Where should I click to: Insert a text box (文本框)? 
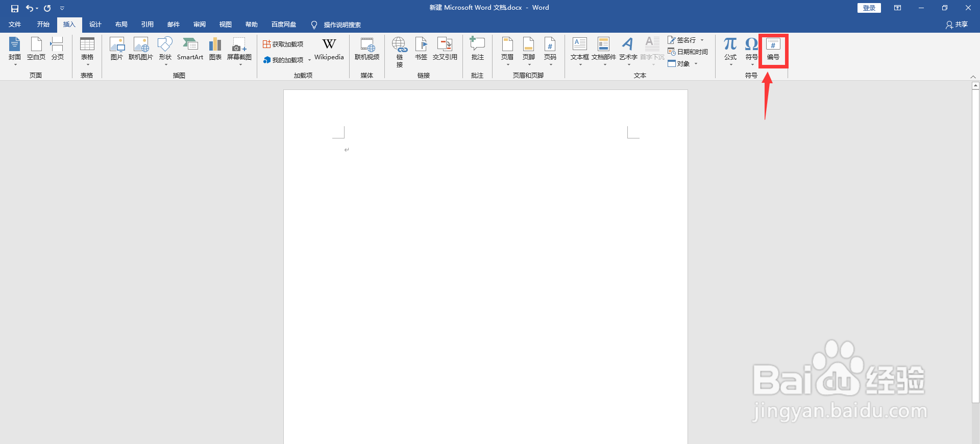pyautogui.click(x=580, y=51)
